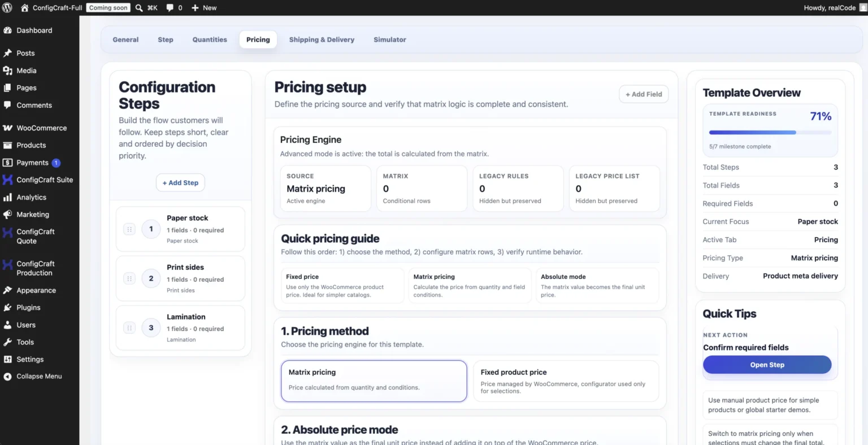Click the Posts pushpin icon

click(x=7, y=53)
